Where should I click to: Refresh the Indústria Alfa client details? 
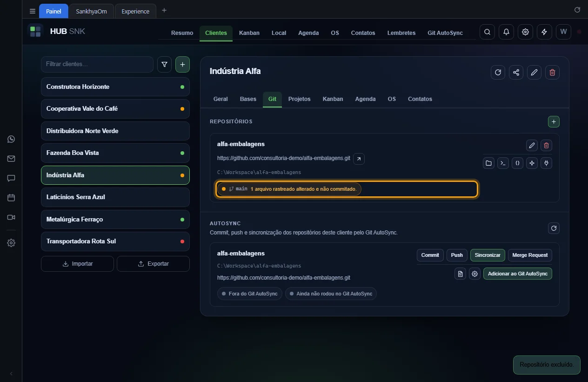(x=498, y=72)
